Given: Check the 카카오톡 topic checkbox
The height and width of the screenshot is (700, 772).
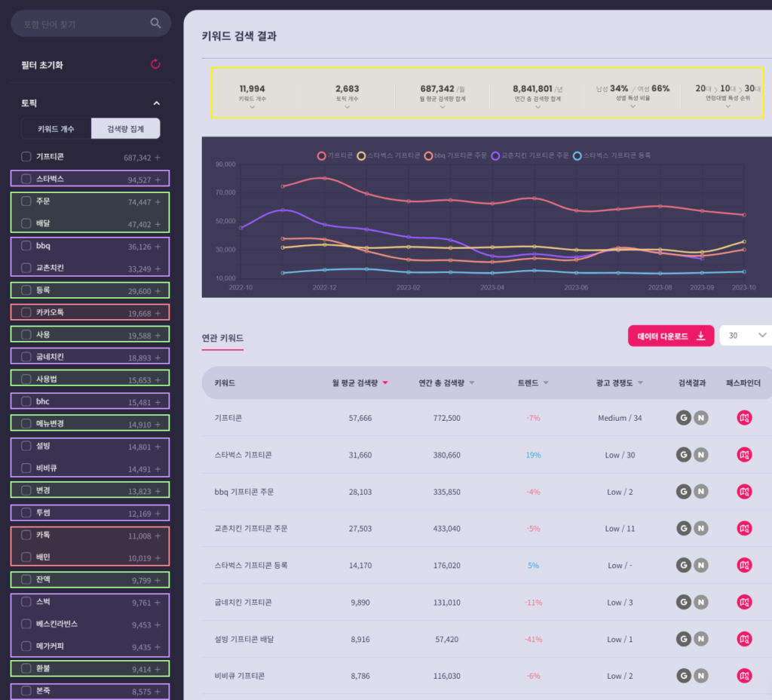Looking at the screenshot, I should pyautogui.click(x=26, y=312).
